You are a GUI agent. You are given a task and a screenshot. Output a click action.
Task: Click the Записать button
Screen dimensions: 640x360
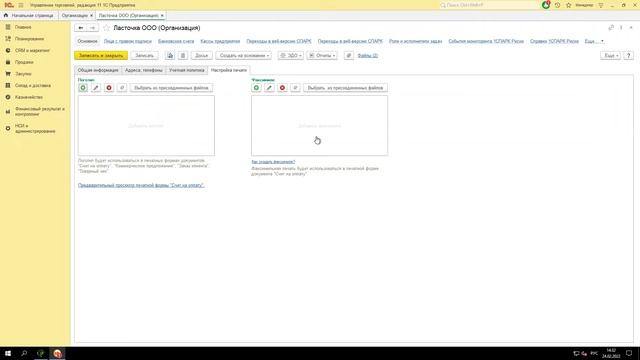(144, 56)
